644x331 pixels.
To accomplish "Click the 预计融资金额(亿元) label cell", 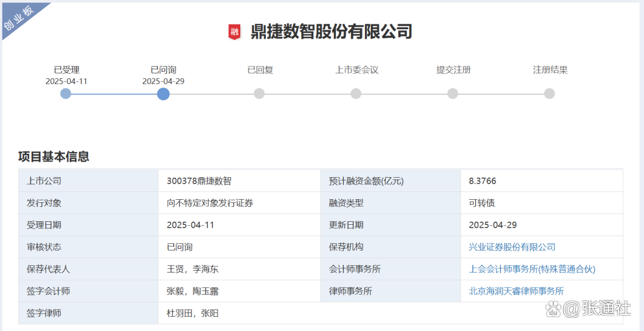I will tap(391, 181).
